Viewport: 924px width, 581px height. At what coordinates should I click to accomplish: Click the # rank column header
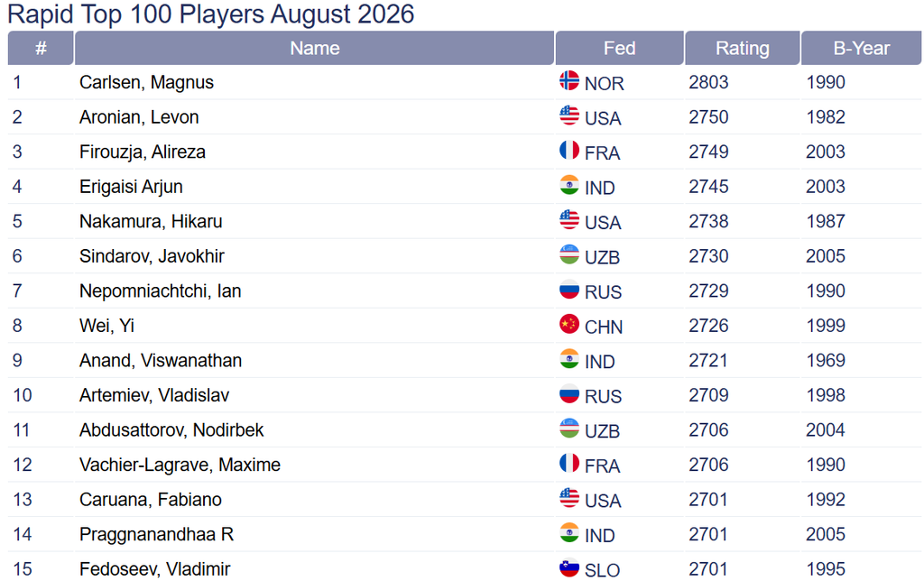pyautogui.click(x=41, y=48)
